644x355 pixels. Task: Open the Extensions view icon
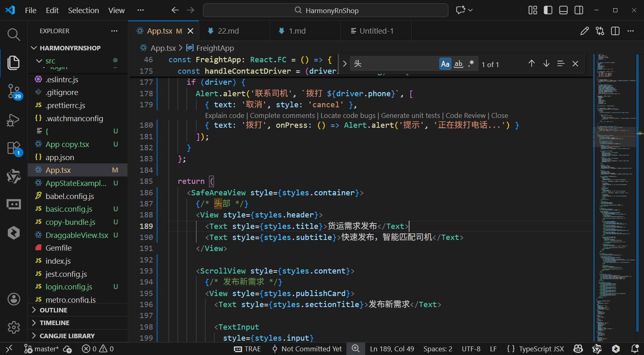14,148
